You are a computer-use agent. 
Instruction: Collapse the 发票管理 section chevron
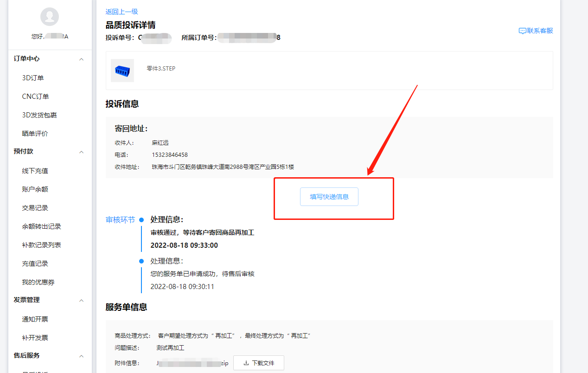click(x=82, y=301)
